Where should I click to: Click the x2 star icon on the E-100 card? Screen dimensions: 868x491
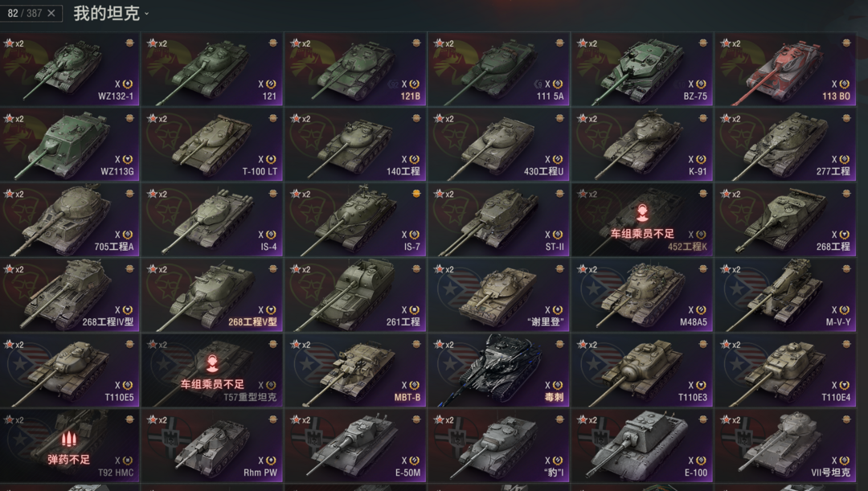coord(587,419)
